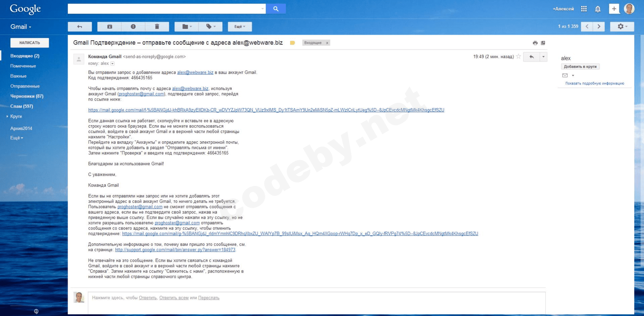Click the 1 из 1 359 counter
Image resolution: width=644 pixels, height=316 pixels.
[568, 27]
